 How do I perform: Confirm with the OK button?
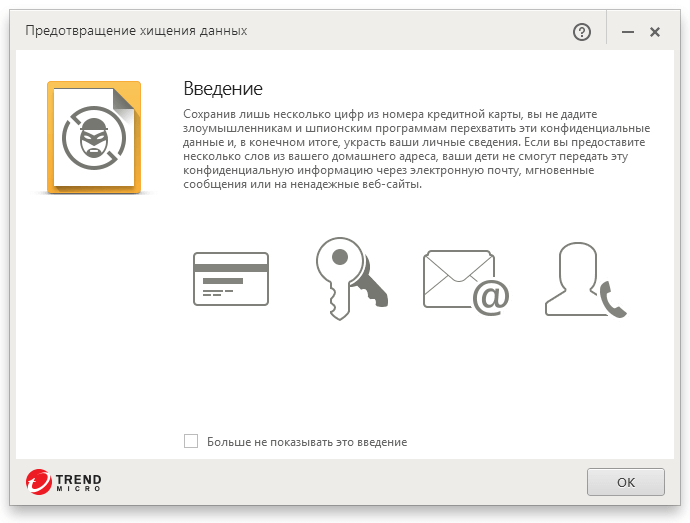pyautogui.click(x=625, y=482)
